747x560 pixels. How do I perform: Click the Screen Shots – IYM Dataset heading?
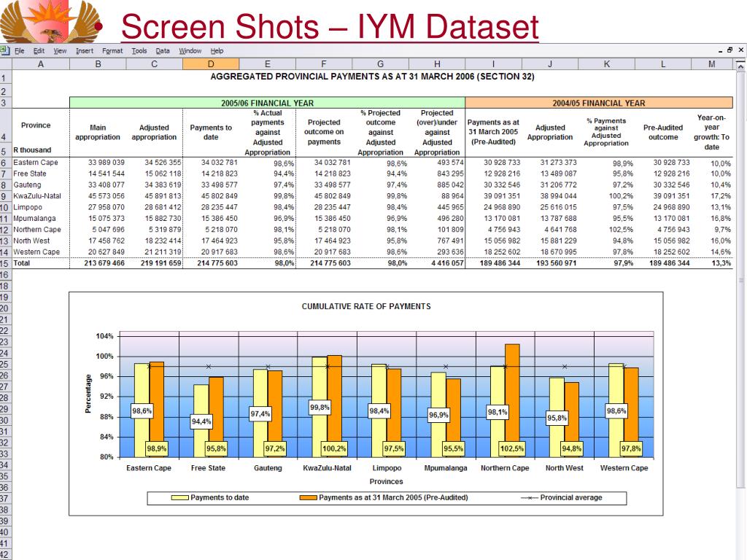tap(330, 27)
